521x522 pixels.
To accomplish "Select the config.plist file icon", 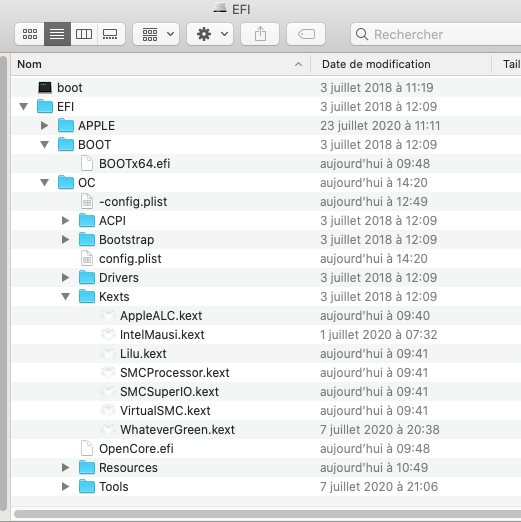I will click(87, 259).
